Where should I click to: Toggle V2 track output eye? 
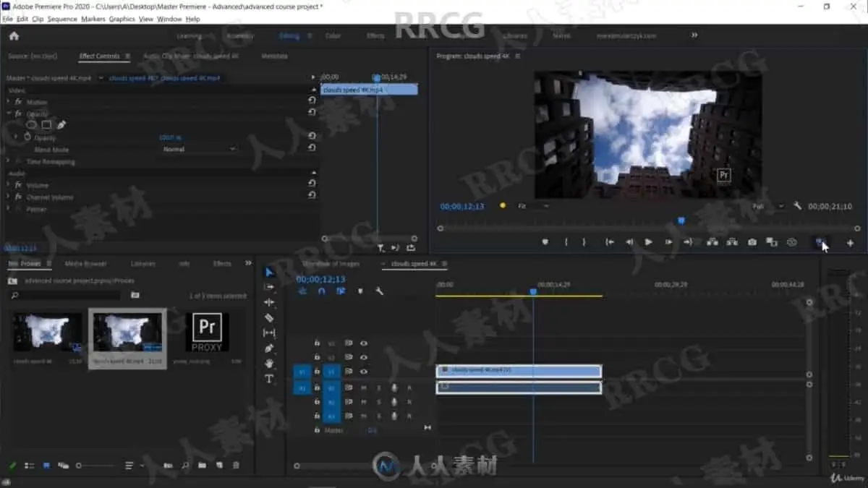pos(364,357)
